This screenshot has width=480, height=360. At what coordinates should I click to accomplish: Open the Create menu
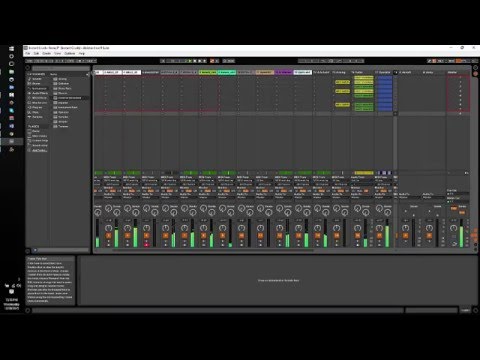coord(47,53)
